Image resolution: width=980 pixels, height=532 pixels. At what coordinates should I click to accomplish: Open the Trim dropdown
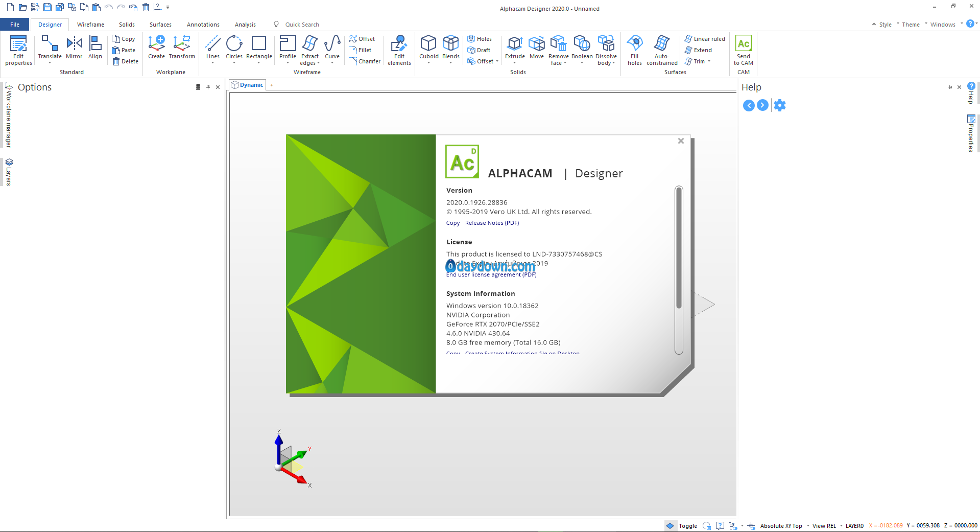(709, 61)
